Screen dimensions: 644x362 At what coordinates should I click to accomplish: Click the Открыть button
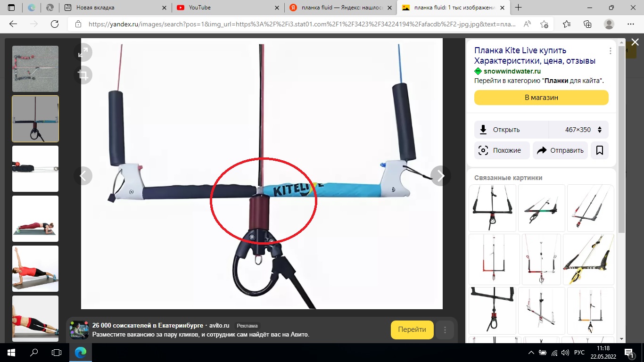point(512,130)
